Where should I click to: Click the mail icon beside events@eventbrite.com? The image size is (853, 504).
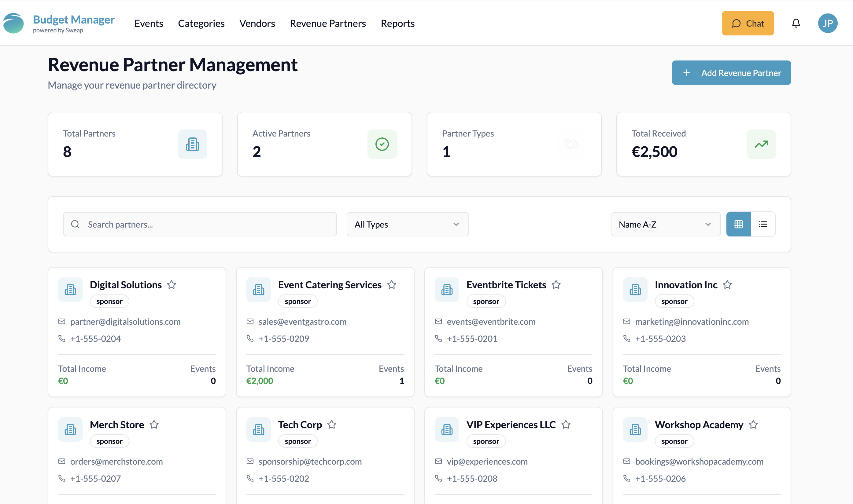coord(438,322)
